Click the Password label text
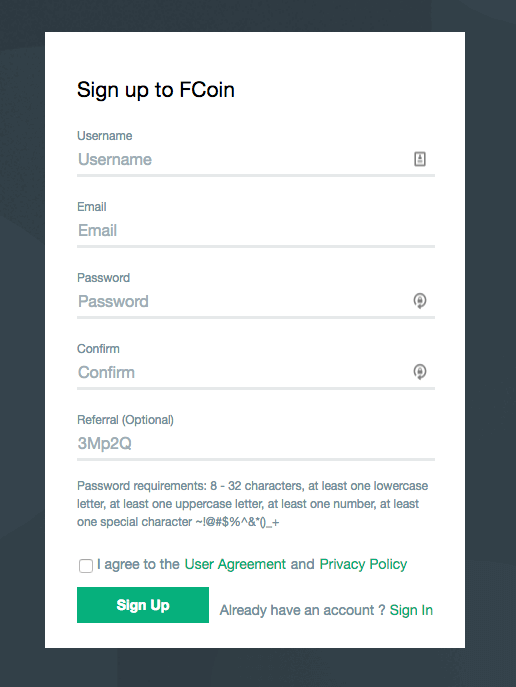The height and width of the screenshot is (687, 516). (103, 278)
